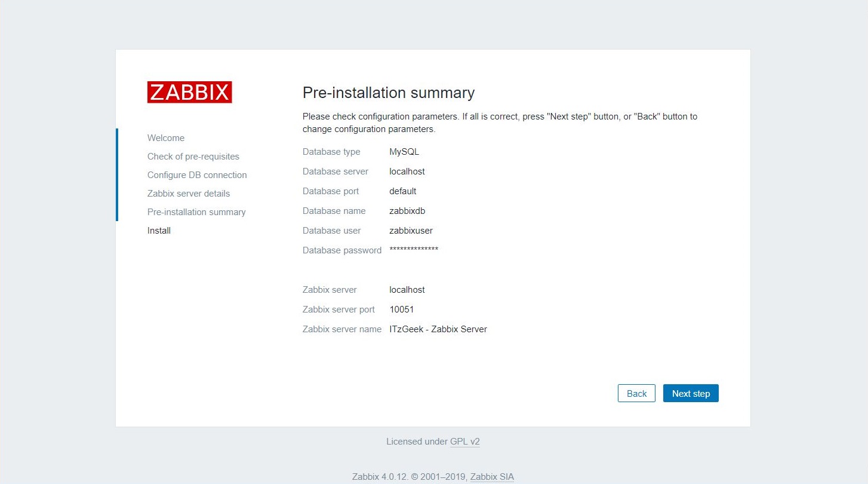868x484 pixels.
Task: Click the Licensed under text
Action: [417, 442]
